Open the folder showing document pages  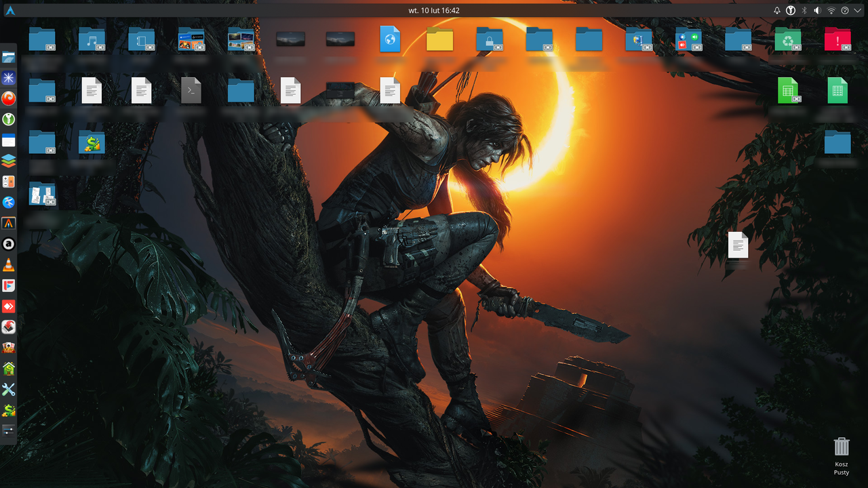(x=42, y=194)
